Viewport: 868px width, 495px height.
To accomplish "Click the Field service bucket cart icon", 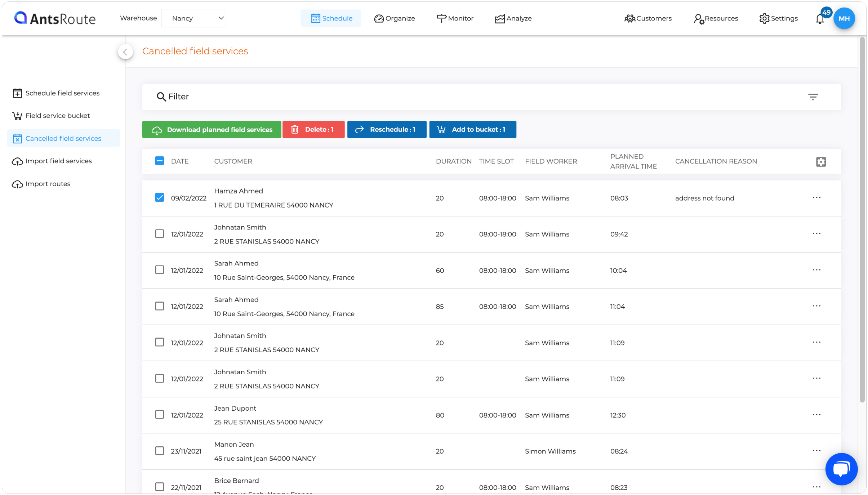I will coord(17,116).
